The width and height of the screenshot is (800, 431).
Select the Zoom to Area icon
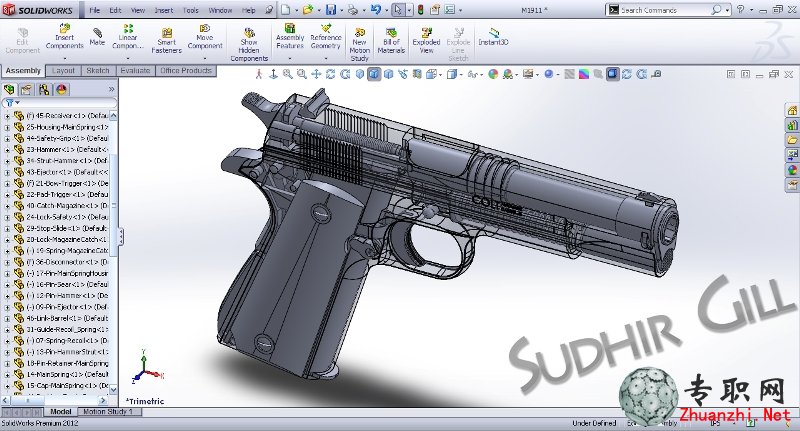(302, 74)
